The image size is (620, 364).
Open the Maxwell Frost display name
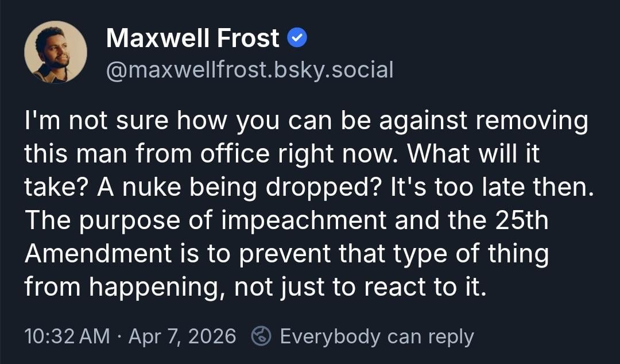[193, 38]
